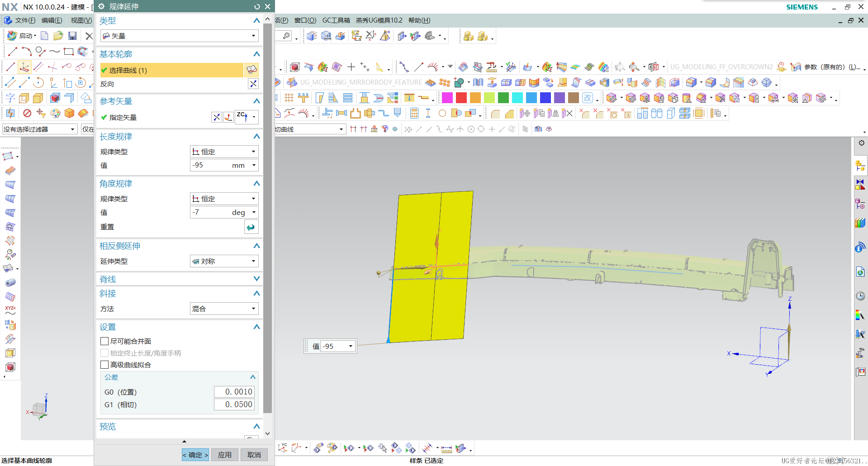868x466 pixels.
Task: Open the 文件(F) menu
Action: [25, 20]
